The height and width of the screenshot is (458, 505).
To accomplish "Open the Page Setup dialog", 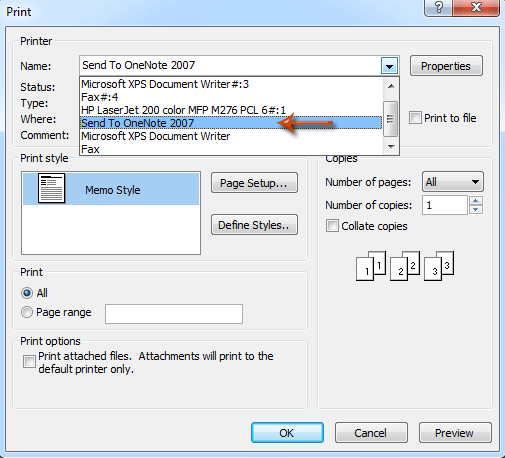I will click(254, 183).
